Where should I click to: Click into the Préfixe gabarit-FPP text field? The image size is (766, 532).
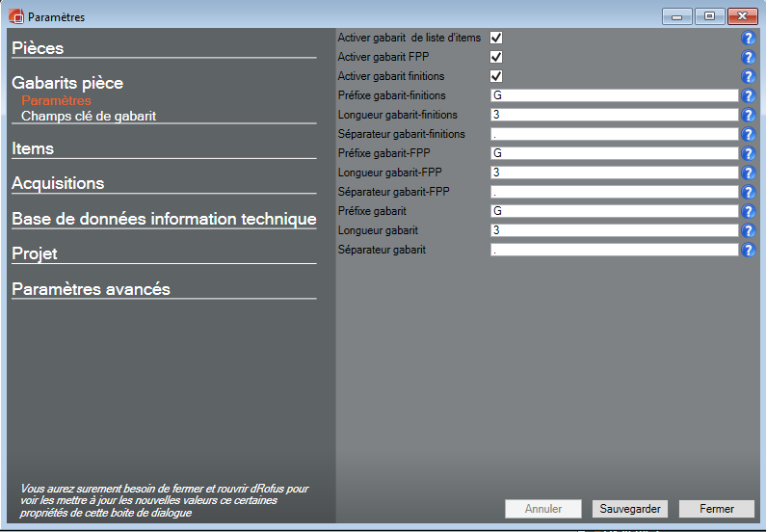tap(613, 153)
